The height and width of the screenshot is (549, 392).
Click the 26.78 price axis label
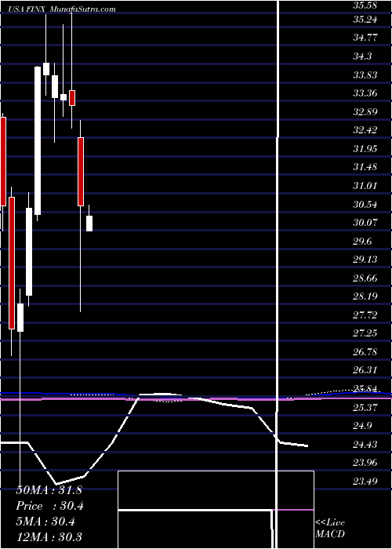click(365, 352)
